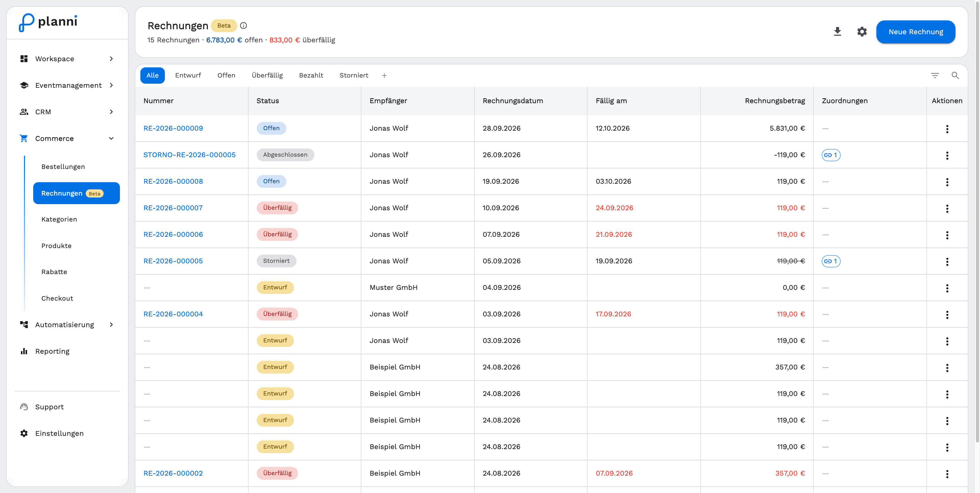The height and width of the screenshot is (493, 980).
Task: Open Kategorien in Commerce submenu
Action: point(76,219)
